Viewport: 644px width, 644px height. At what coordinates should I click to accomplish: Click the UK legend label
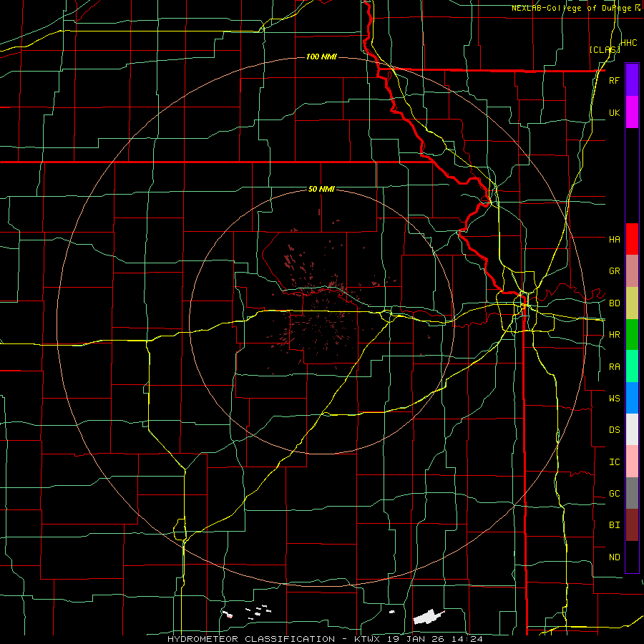[614, 112]
